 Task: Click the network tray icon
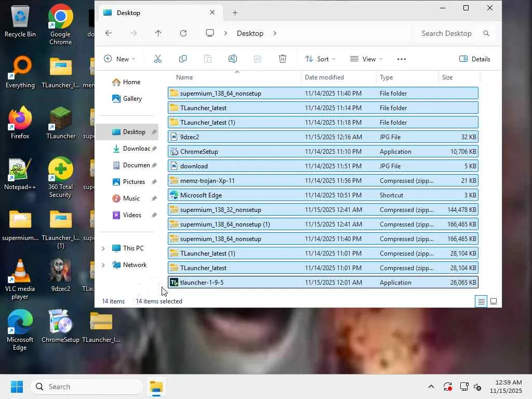click(x=464, y=387)
